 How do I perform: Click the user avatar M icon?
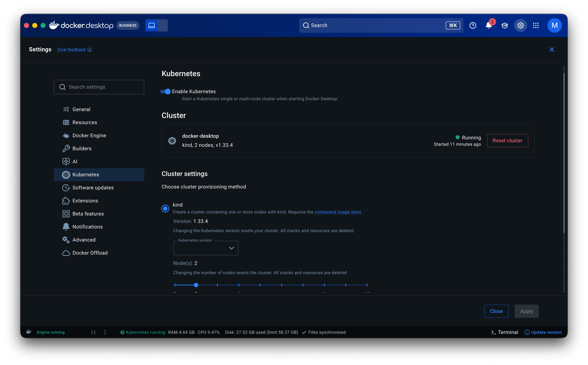coord(554,25)
